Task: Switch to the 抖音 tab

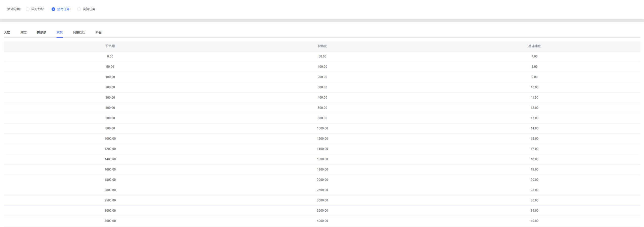Action: coord(98,32)
